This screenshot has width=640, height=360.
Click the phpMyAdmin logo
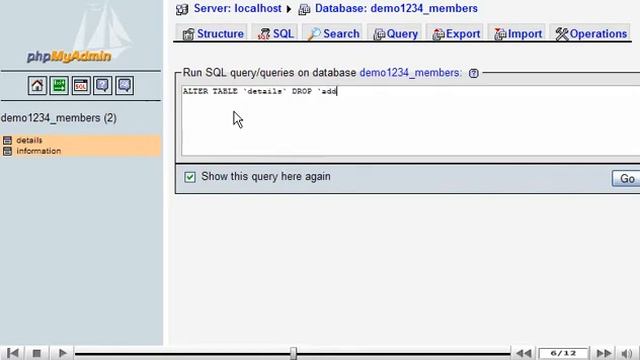69,56
